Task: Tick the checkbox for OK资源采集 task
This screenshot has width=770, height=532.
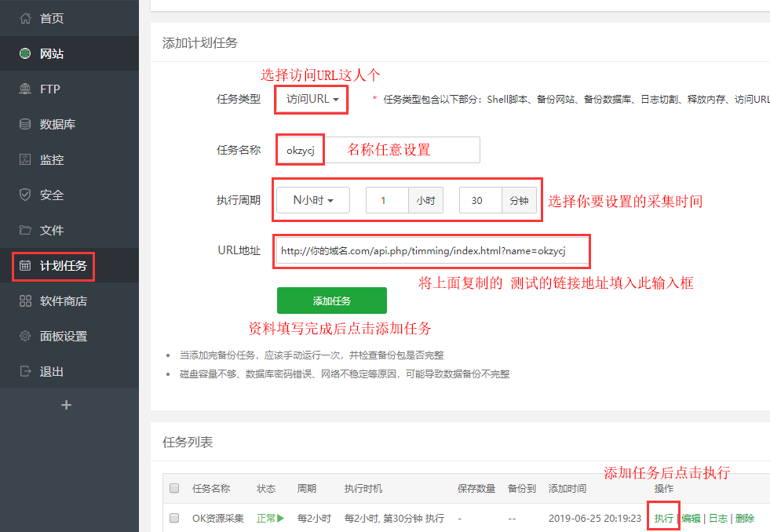Action: [x=174, y=518]
